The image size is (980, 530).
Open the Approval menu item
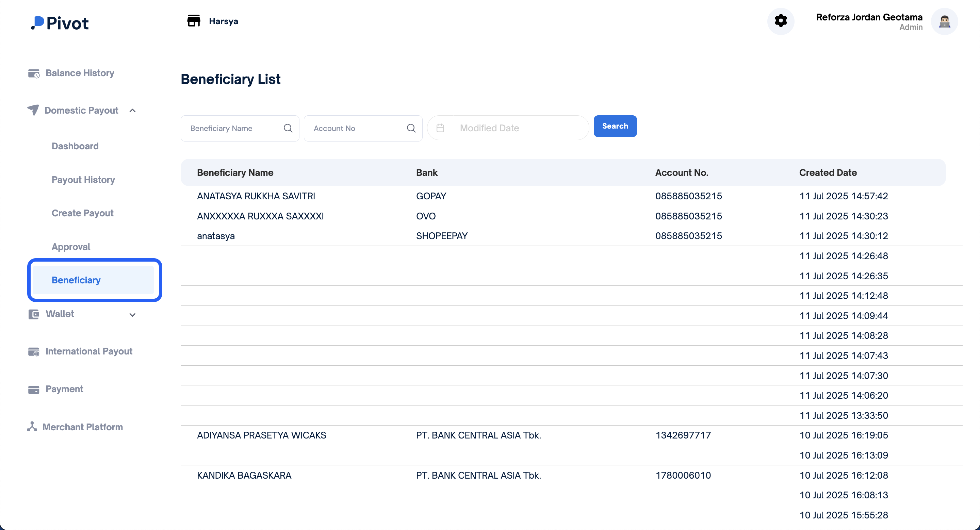(x=71, y=247)
